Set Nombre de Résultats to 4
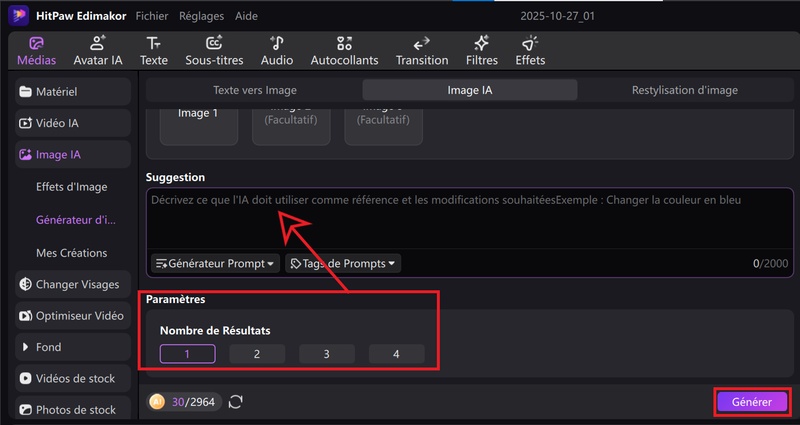Image resolution: width=800 pixels, height=425 pixels. [396, 354]
